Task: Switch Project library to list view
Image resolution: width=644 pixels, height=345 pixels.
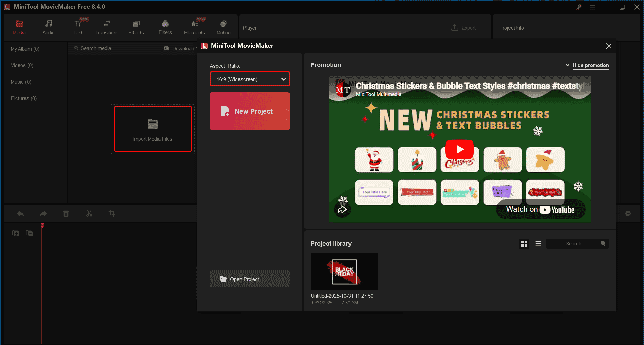Action: click(x=537, y=244)
